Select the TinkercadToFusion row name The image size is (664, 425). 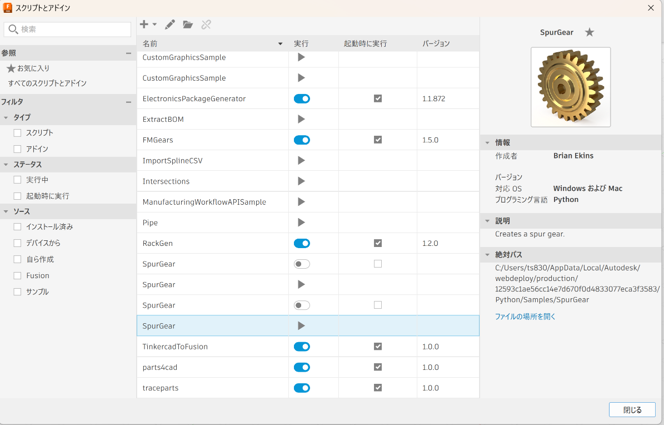[x=175, y=346]
